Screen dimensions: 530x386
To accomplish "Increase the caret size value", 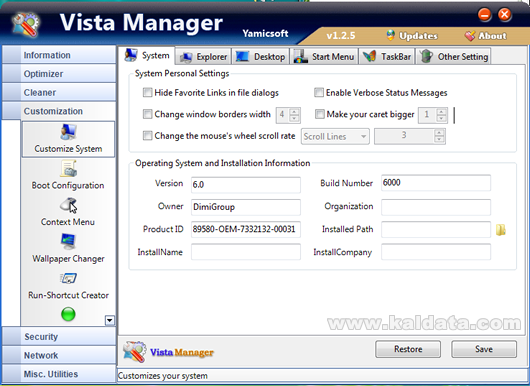I will (x=441, y=112).
